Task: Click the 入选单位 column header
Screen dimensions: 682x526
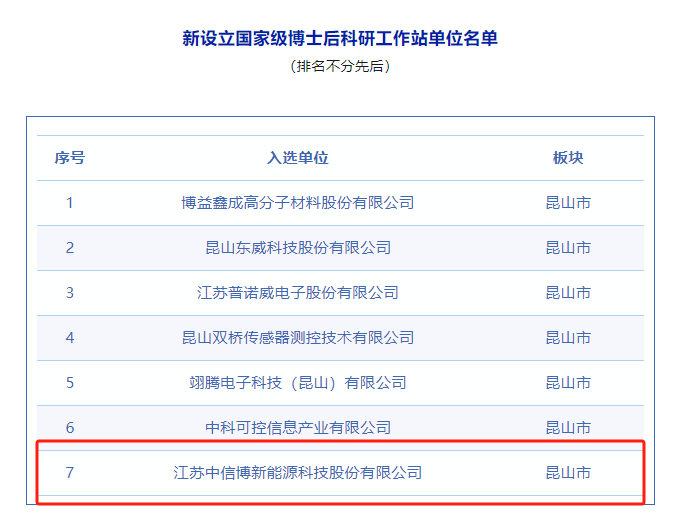Action: click(297, 158)
